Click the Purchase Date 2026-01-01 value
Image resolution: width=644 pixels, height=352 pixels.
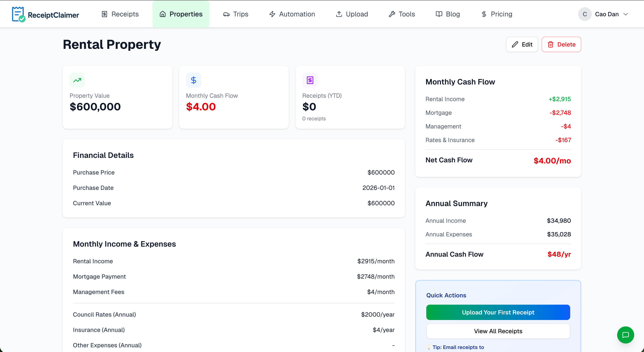click(x=379, y=188)
